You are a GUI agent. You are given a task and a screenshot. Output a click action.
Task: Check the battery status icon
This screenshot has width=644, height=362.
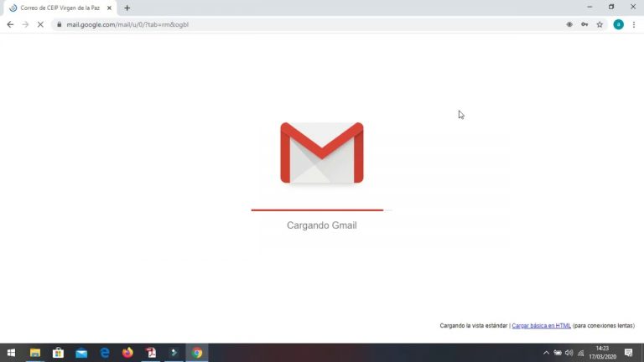(x=558, y=353)
